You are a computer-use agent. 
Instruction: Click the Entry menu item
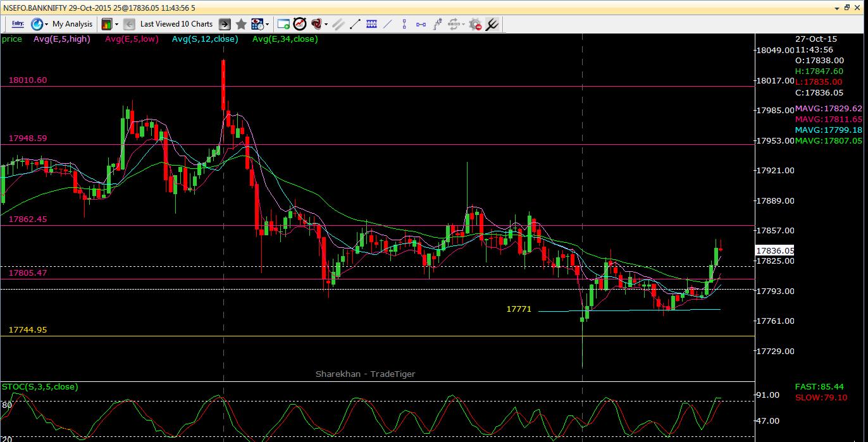coord(17,24)
